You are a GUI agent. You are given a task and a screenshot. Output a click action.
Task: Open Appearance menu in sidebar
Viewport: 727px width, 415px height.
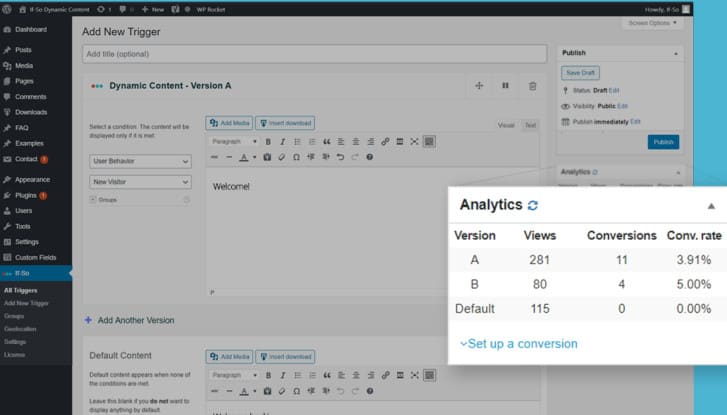pyautogui.click(x=32, y=180)
